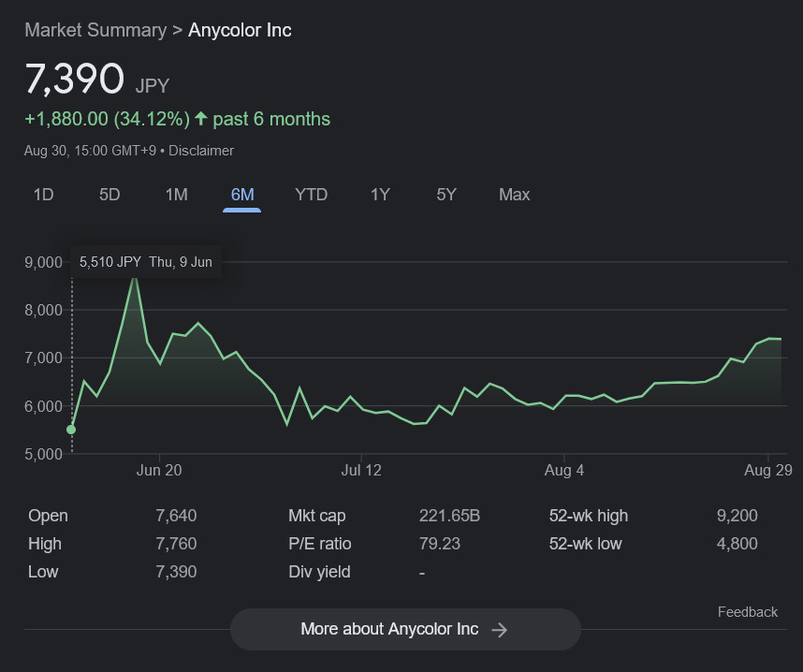Image resolution: width=803 pixels, height=672 pixels.
Task: Click the 5,510 JPY chart tooltip
Action: (145, 262)
